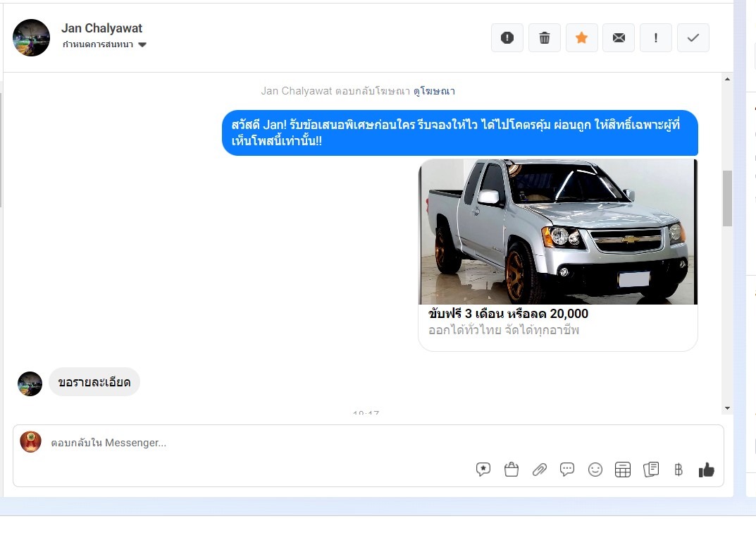756x533 pixels.
Task: Attach a file with paperclip icon
Action: [x=539, y=470]
